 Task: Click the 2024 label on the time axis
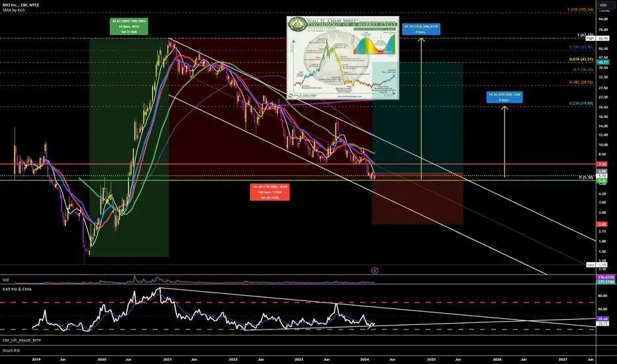[x=364, y=359]
